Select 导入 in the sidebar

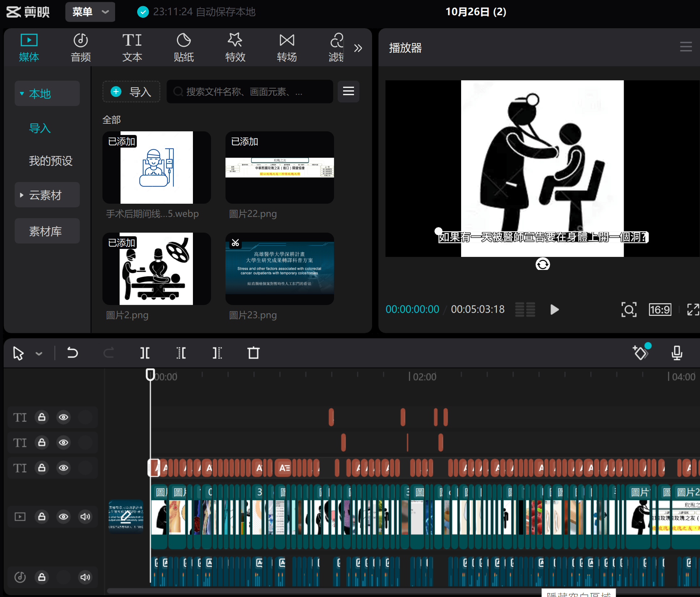point(40,128)
